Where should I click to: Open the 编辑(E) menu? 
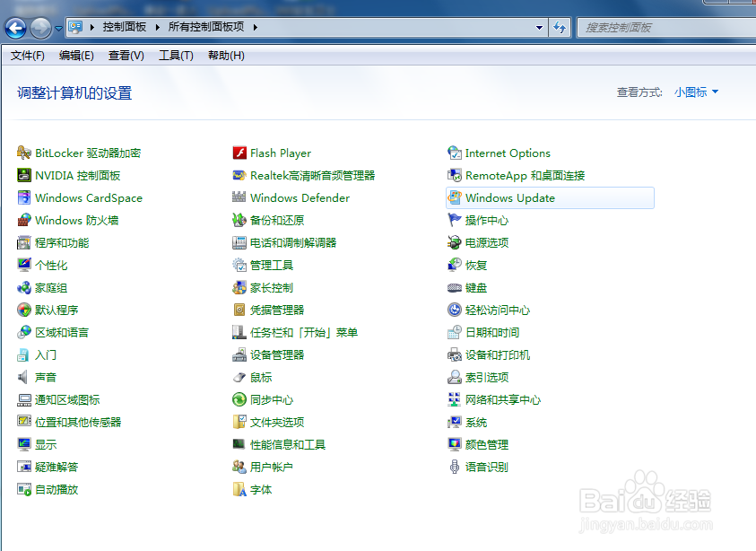pos(76,56)
